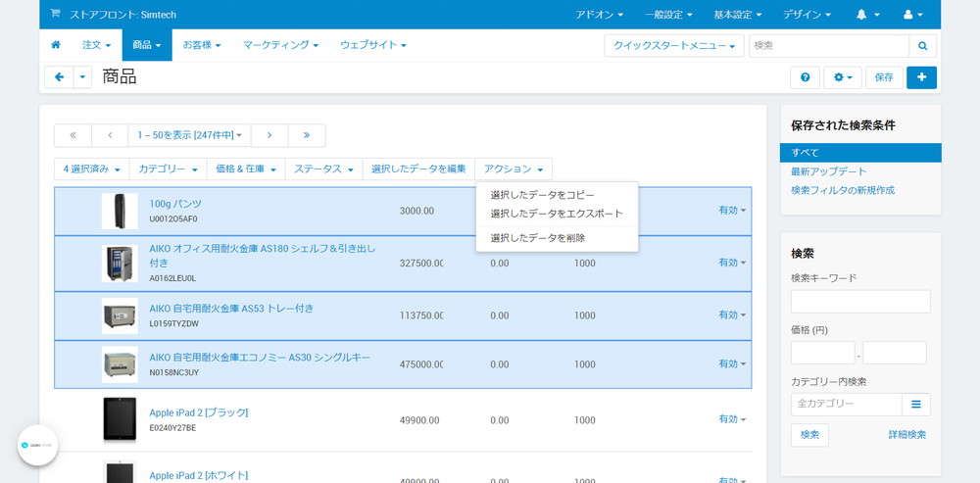The image size is (980, 483).
Task: Open the アドオン top menu
Action: pyautogui.click(x=599, y=15)
